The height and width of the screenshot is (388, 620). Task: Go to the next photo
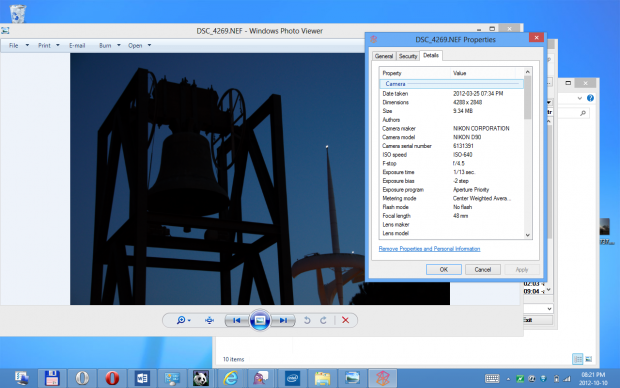[283, 320]
